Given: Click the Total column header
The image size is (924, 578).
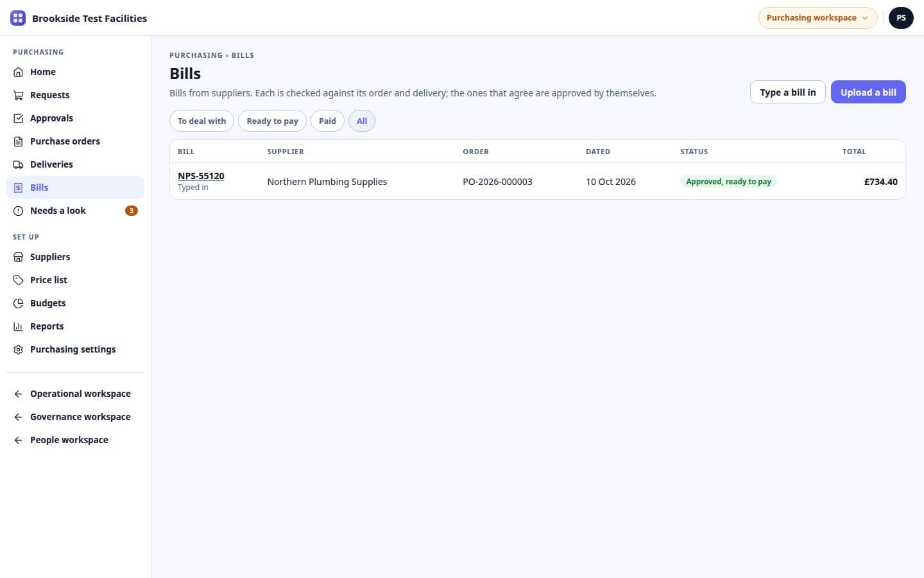Looking at the screenshot, I should tap(854, 152).
